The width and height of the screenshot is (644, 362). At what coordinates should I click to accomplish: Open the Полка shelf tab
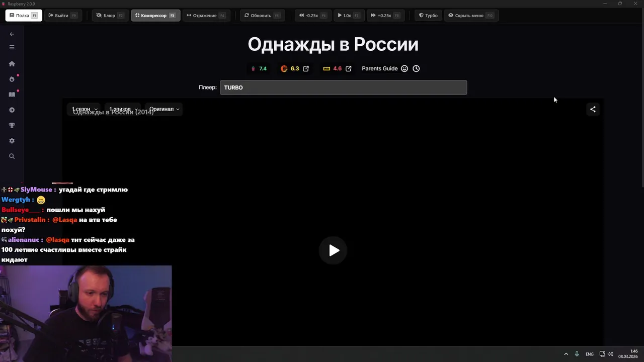pyautogui.click(x=23, y=16)
